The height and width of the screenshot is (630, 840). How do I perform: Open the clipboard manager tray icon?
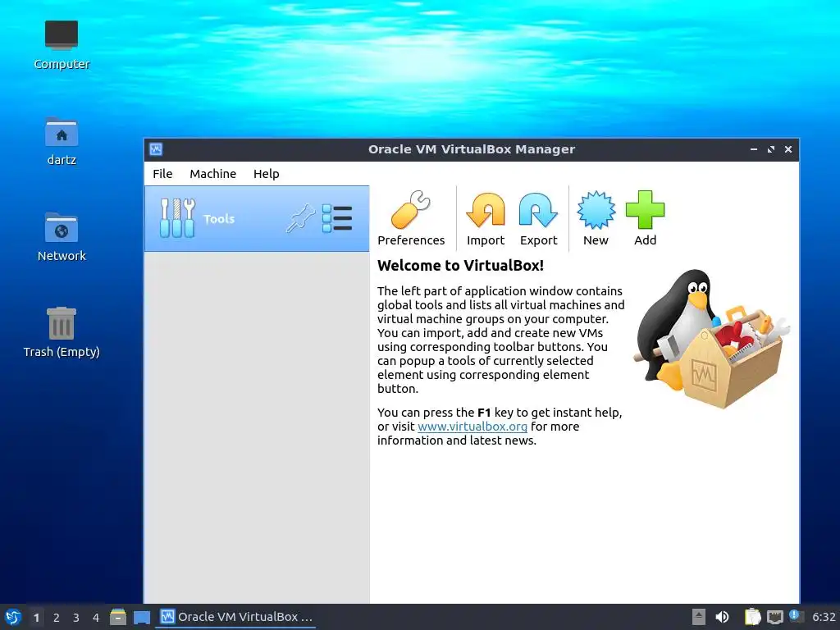753,617
